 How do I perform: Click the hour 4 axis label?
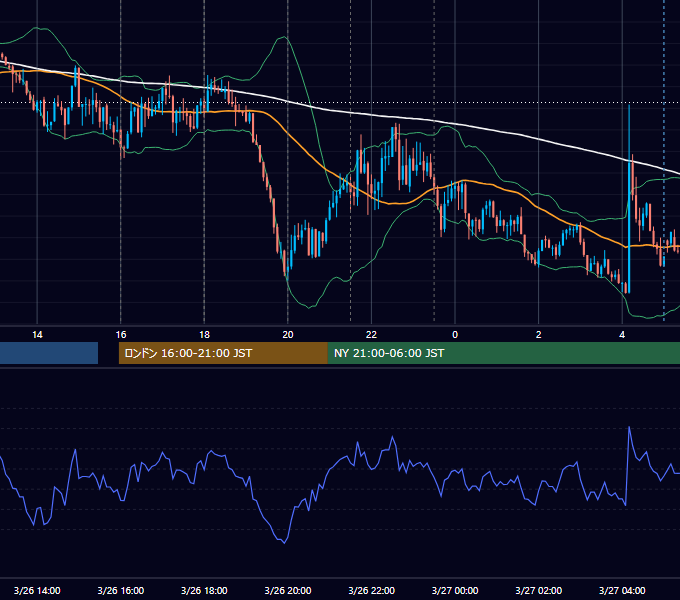tap(622, 335)
